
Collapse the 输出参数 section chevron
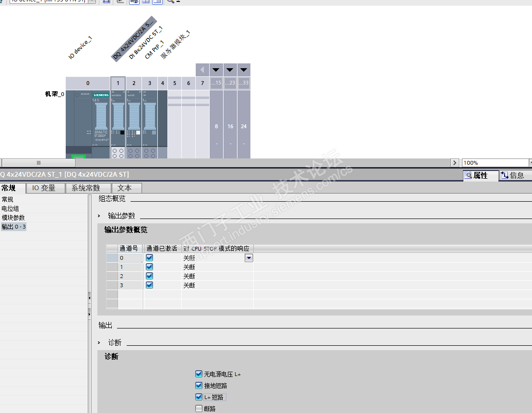coord(99,216)
